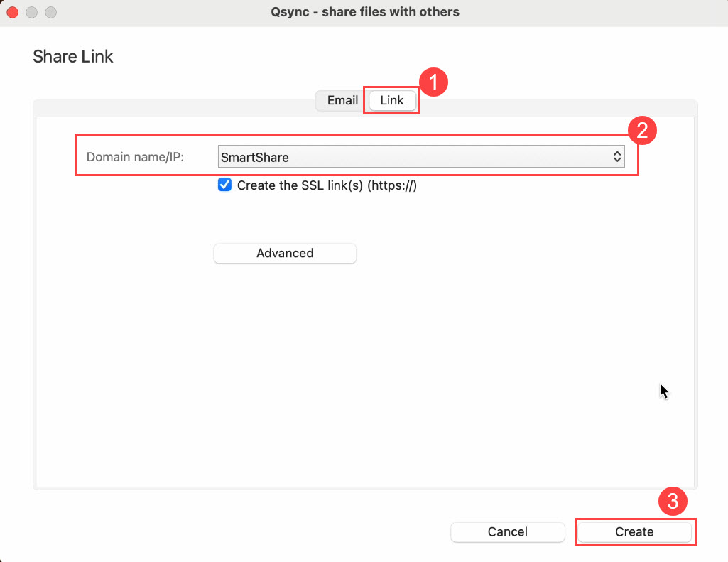Open Advanced sharing options
Image resolution: width=728 pixels, height=562 pixels.
[x=284, y=253]
